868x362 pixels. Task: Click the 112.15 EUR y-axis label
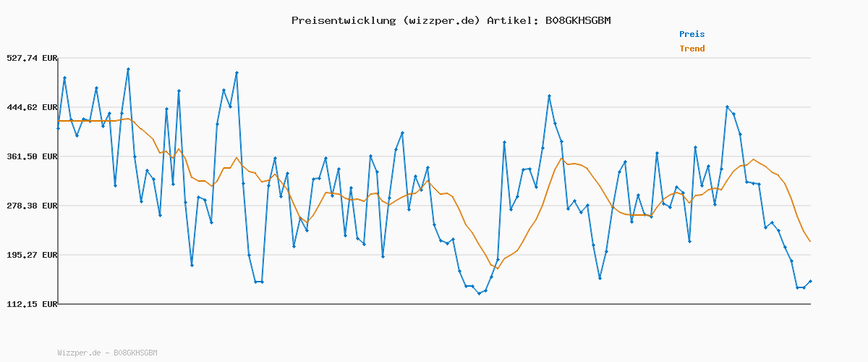[x=30, y=305]
